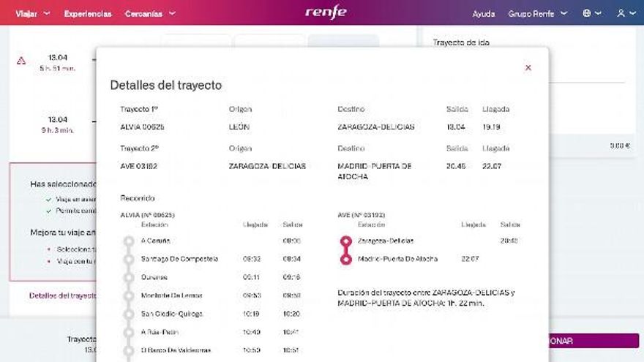Select the Monforte De Lemos stop marker
Image resolution: width=644 pixels, height=362 pixels.
(129, 295)
